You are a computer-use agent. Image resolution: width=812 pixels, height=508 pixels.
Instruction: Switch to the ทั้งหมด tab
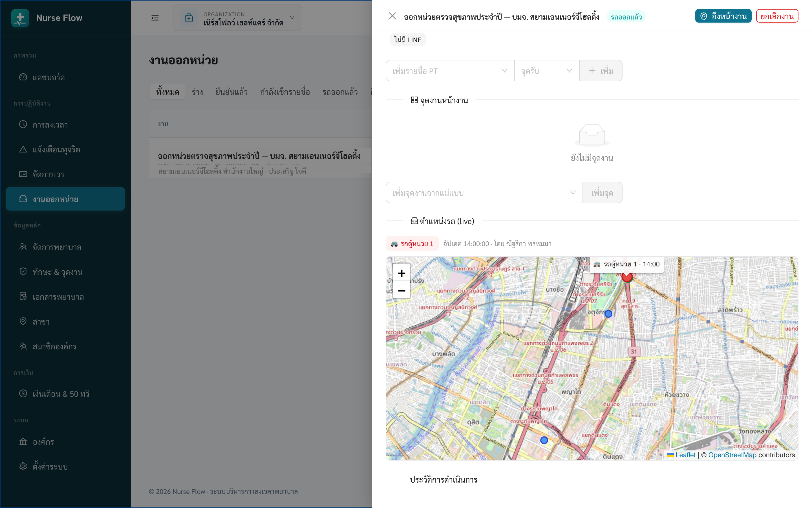pos(168,92)
